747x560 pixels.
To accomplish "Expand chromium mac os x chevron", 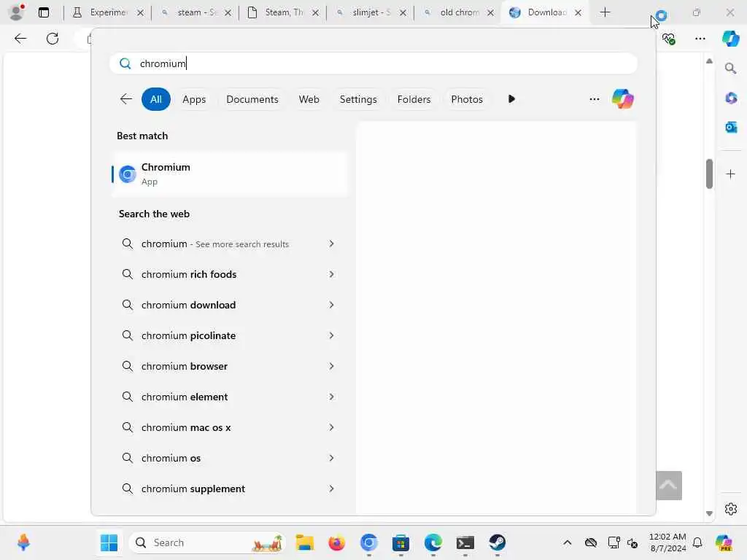I will (x=331, y=427).
